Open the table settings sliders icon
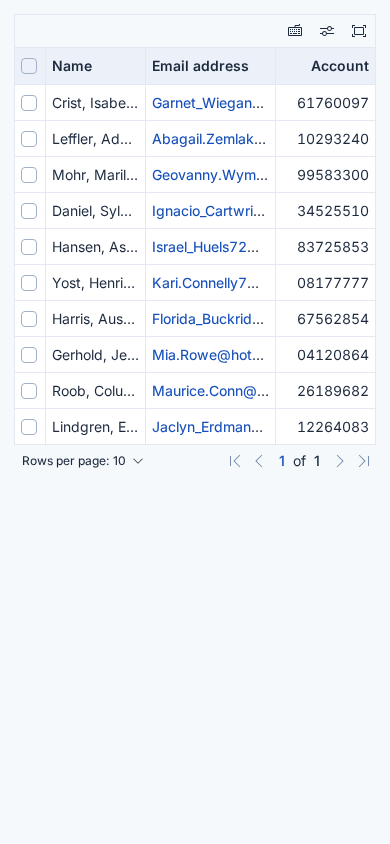This screenshot has height=844, width=390. 327,31
